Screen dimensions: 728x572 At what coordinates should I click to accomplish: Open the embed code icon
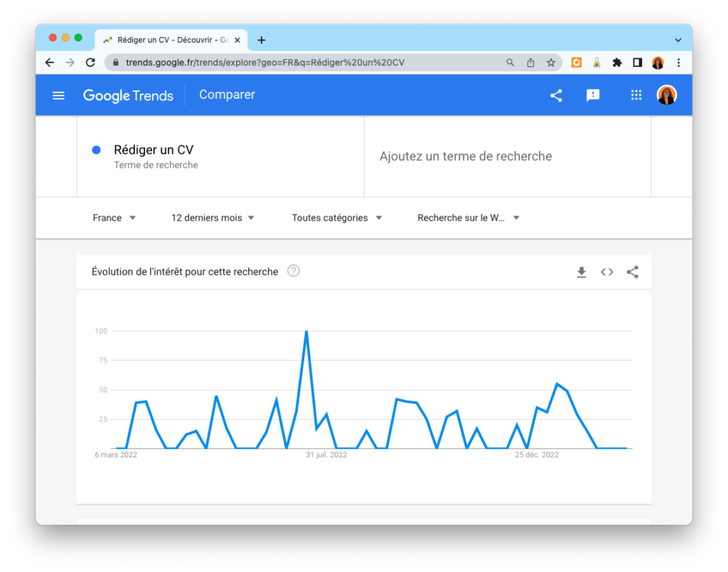(x=607, y=272)
